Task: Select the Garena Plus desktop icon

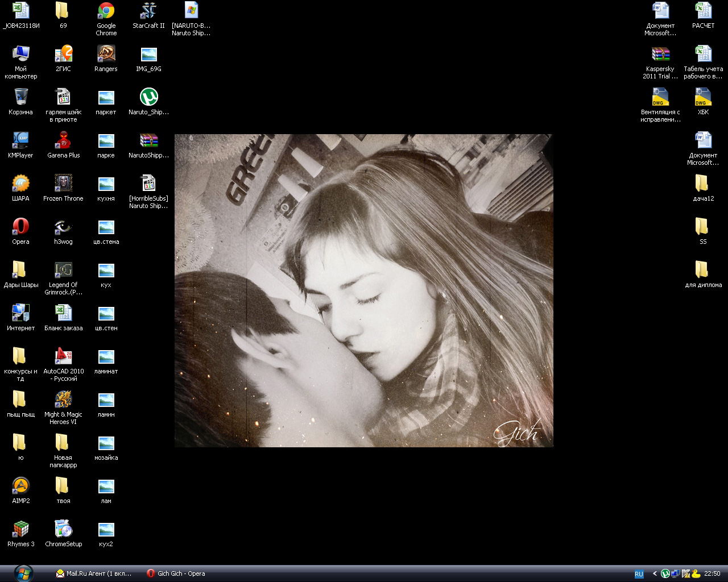Action: 63,140
